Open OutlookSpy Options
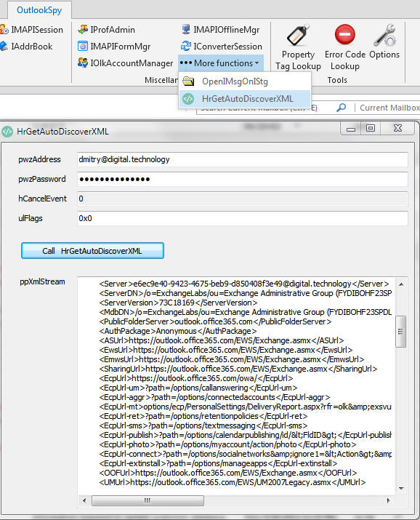Screen dimensions: 420x520 pos(384,41)
